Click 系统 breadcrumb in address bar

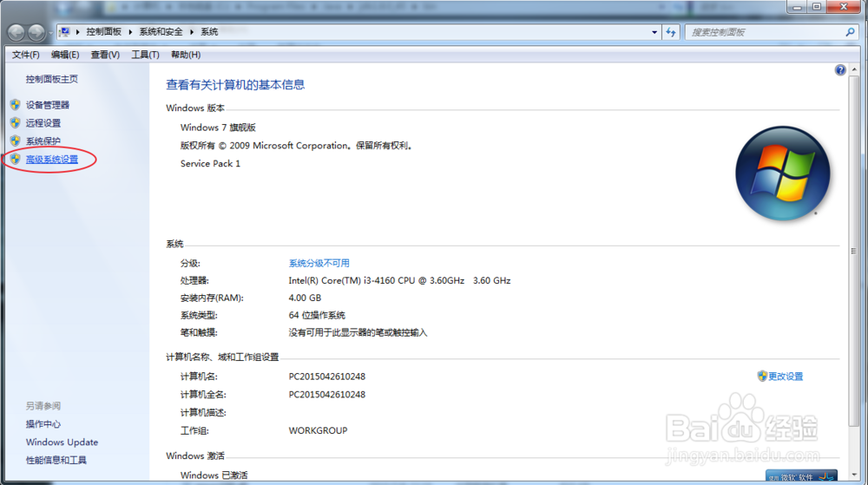pos(209,32)
